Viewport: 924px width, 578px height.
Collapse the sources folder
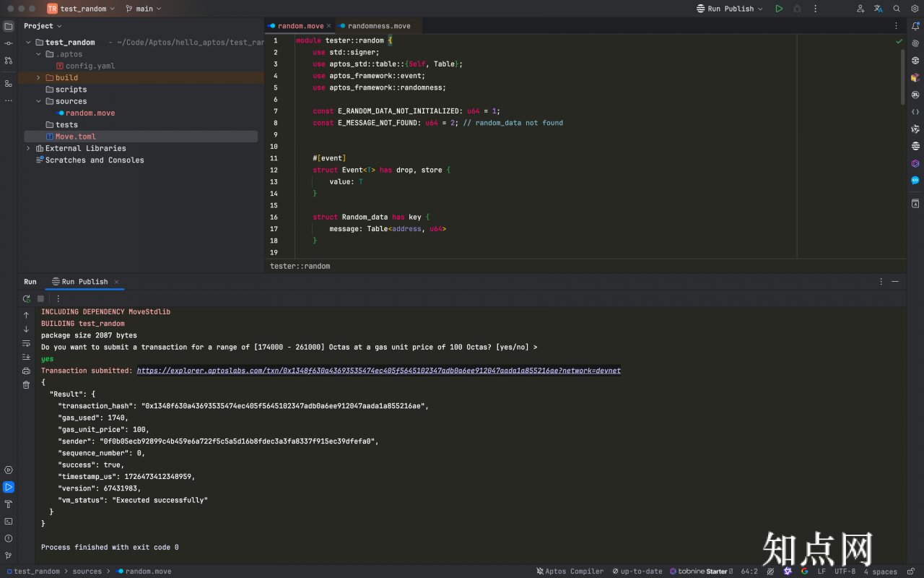tap(39, 101)
